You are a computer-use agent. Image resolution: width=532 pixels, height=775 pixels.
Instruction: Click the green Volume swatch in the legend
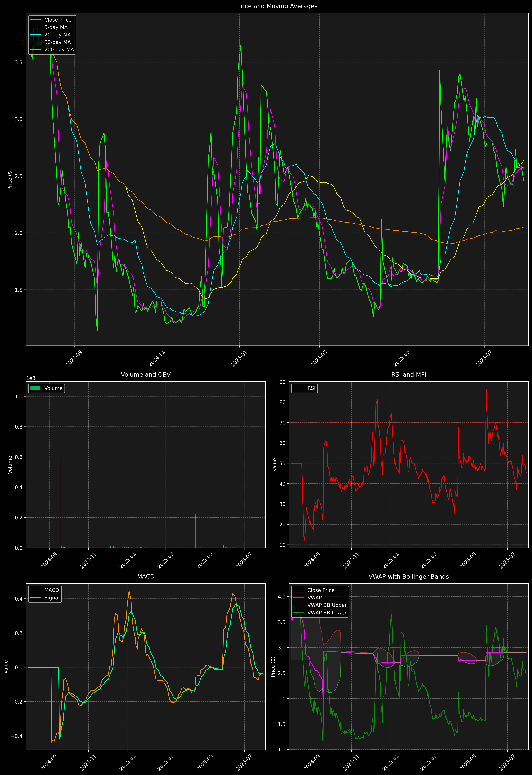tap(35, 388)
